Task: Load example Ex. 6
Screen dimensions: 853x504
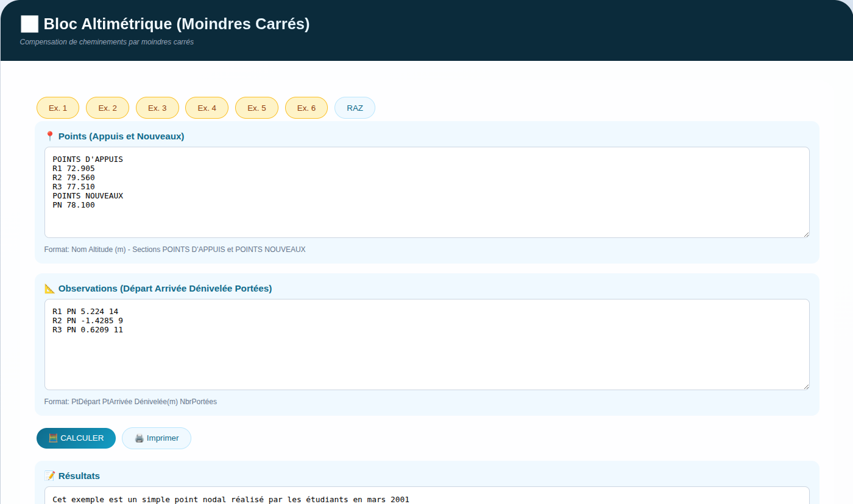Action: point(306,108)
